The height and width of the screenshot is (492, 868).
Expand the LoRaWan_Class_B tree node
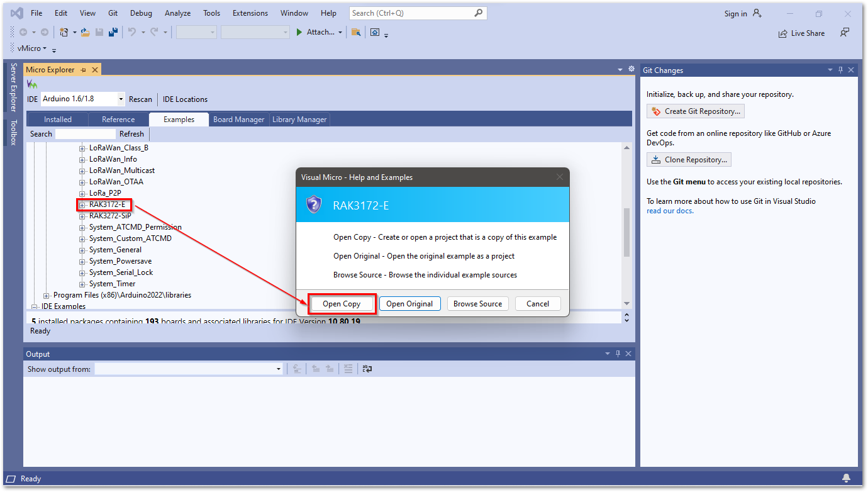click(82, 148)
